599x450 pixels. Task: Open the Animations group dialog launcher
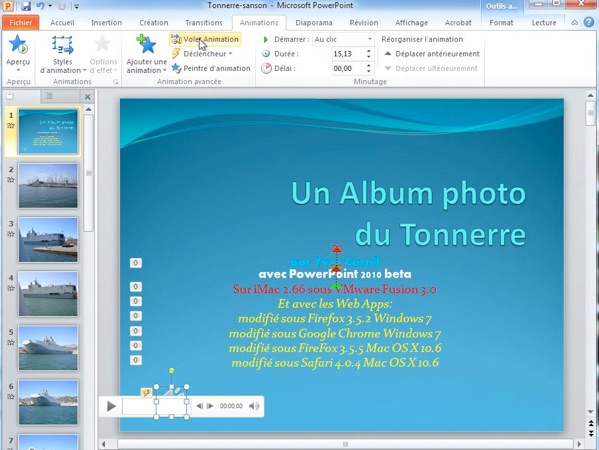coord(115,82)
